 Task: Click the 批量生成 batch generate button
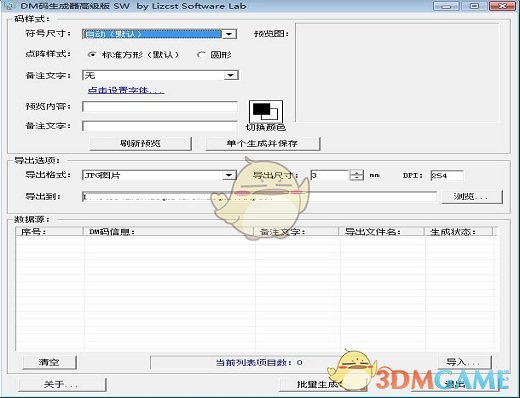pyautogui.click(x=323, y=385)
